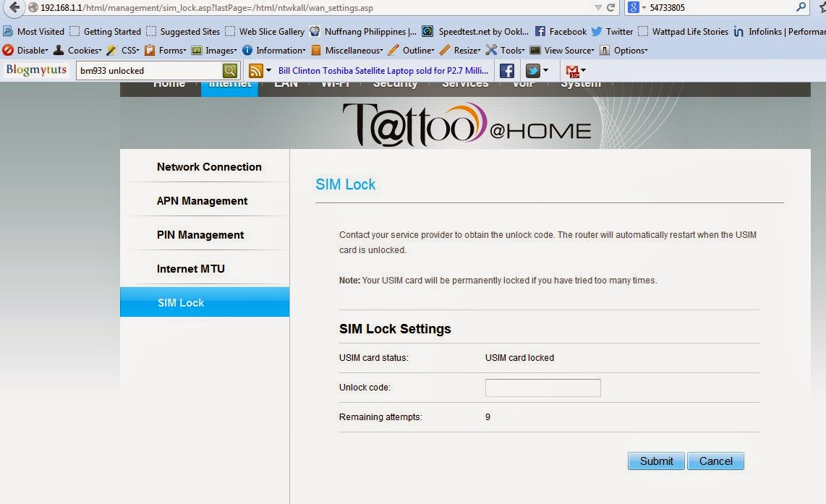Click the Twitter icon in Blogmytuts toolbar
The image size is (826, 504).
pos(533,71)
